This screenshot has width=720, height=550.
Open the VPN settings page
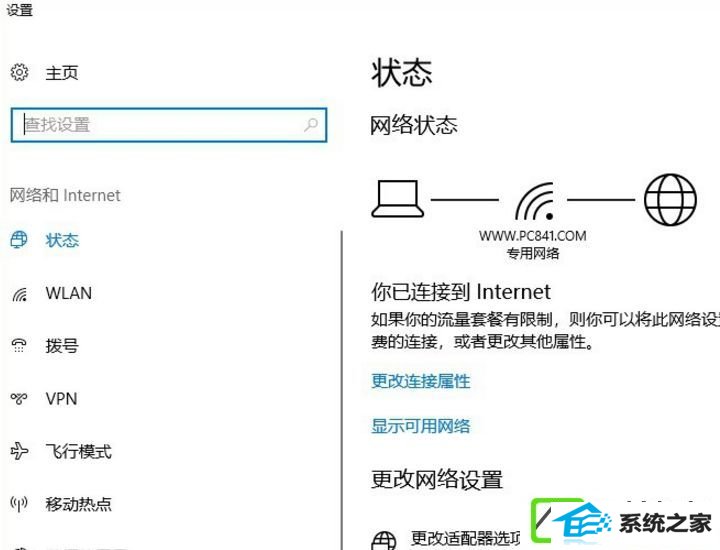tap(61, 398)
